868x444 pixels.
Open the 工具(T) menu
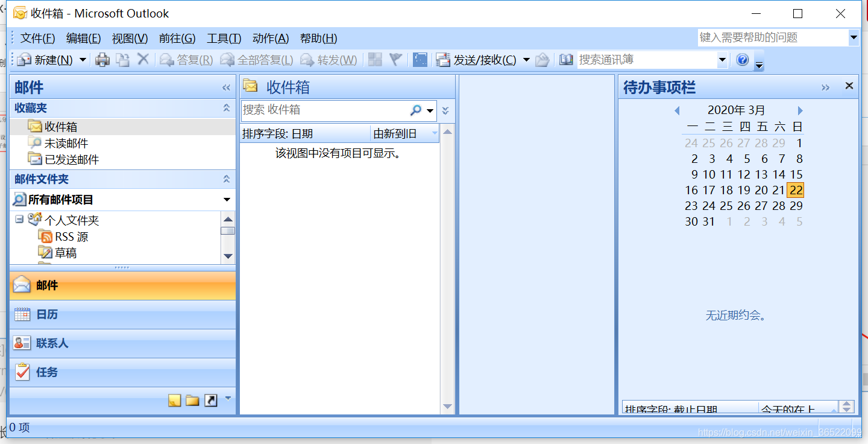point(224,38)
